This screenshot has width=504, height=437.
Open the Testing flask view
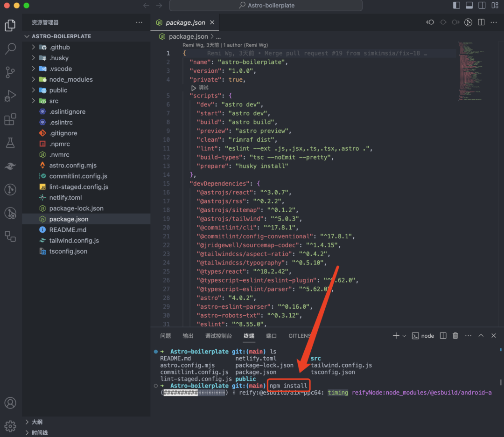point(10,143)
